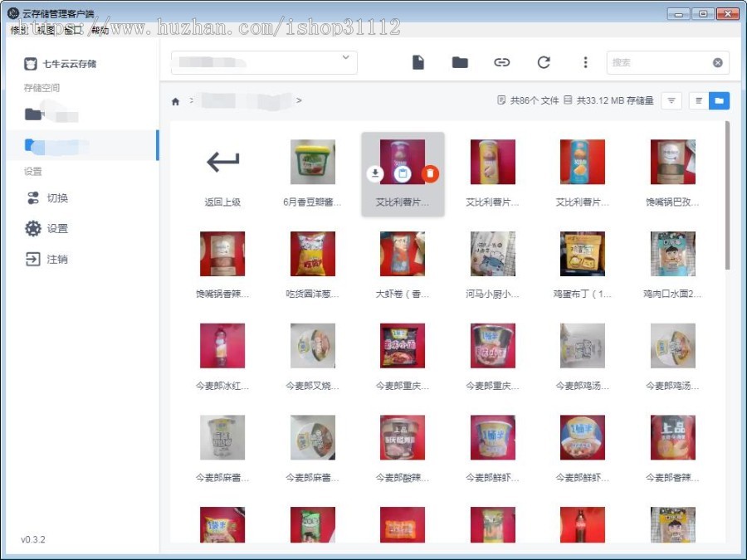747x560 pixels.
Task: Click the 七牛云云存储 title text
Action: coord(70,64)
